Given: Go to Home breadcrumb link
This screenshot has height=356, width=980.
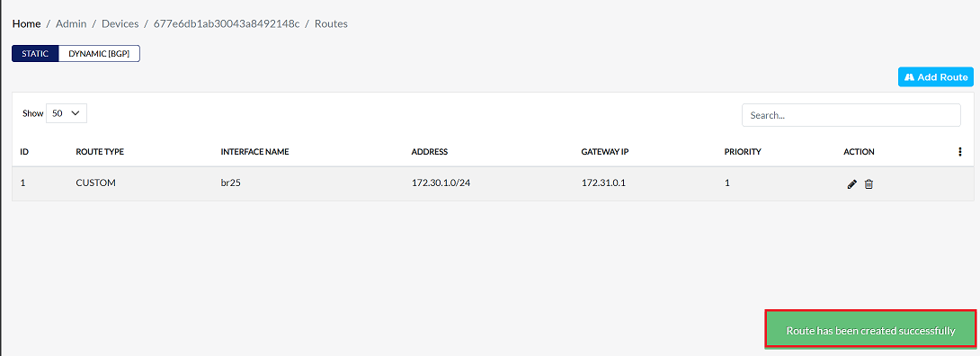Looking at the screenshot, I should pyautogui.click(x=26, y=23).
